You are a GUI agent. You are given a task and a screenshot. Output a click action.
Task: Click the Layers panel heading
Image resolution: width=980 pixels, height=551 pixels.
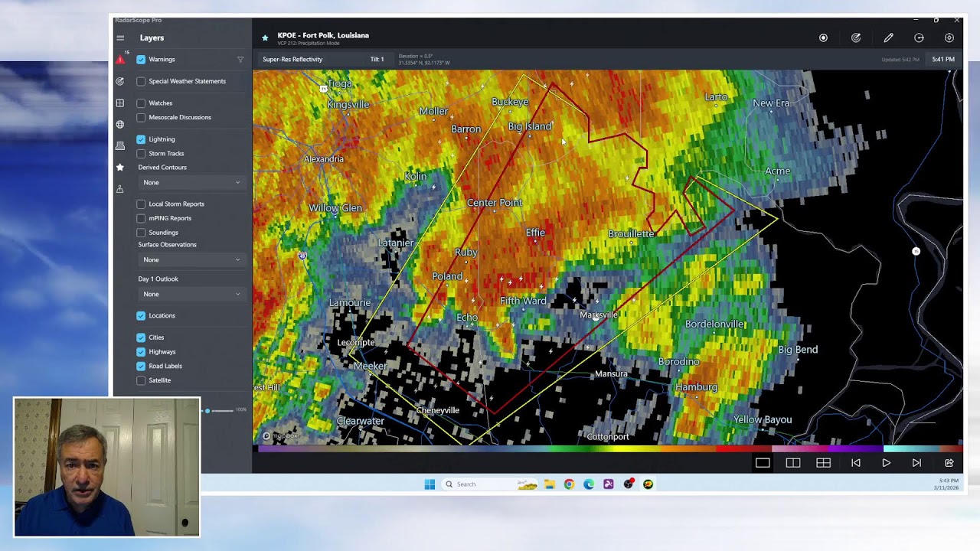(x=152, y=37)
